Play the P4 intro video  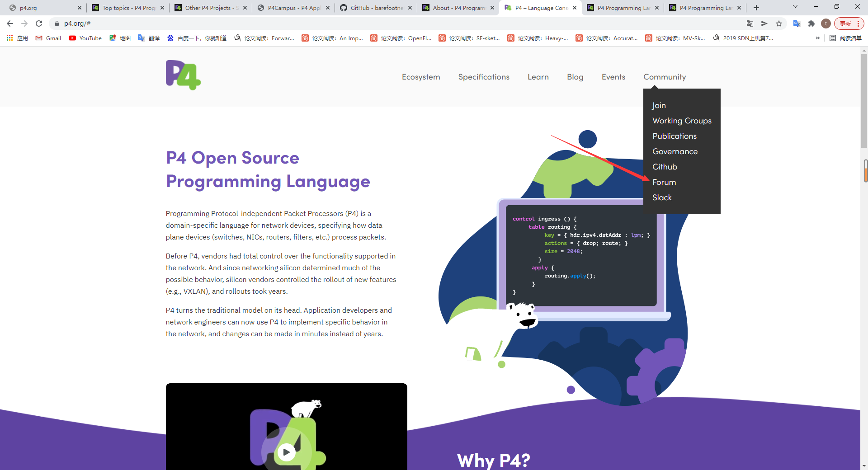tap(286, 452)
